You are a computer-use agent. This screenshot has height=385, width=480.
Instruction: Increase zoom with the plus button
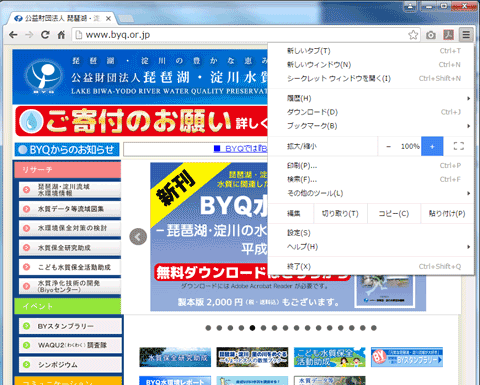click(x=432, y=146)
